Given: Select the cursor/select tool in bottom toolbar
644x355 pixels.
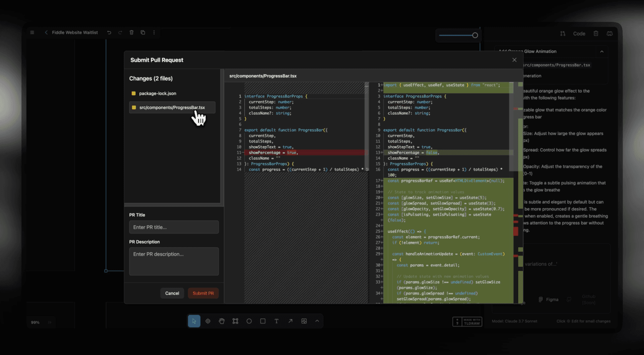Looking at the screenshot, I should coord(194,321).
